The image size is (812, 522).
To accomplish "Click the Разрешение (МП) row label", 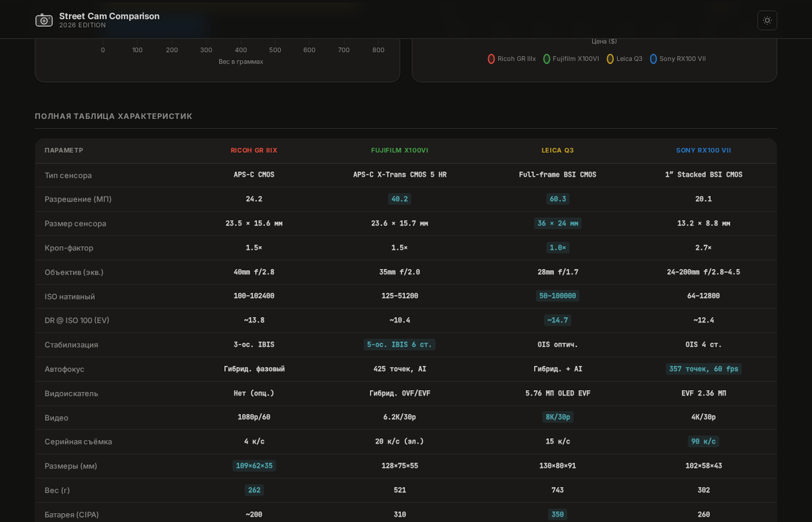I will pos(78,199).
